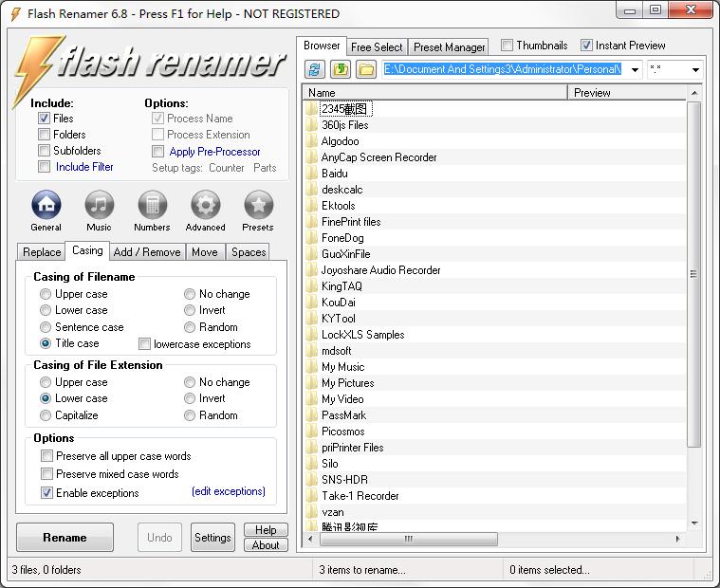Enable the Thumbnails checkbox

[507, 46]
